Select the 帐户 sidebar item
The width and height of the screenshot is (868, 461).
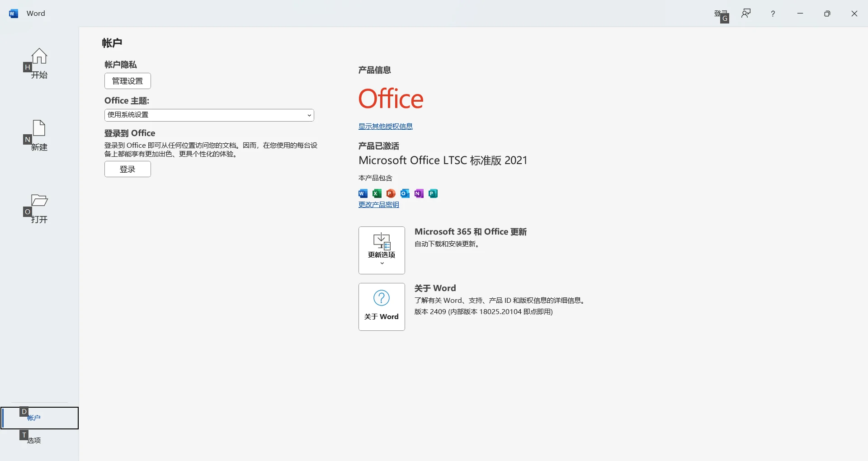(x=39, y=418)
